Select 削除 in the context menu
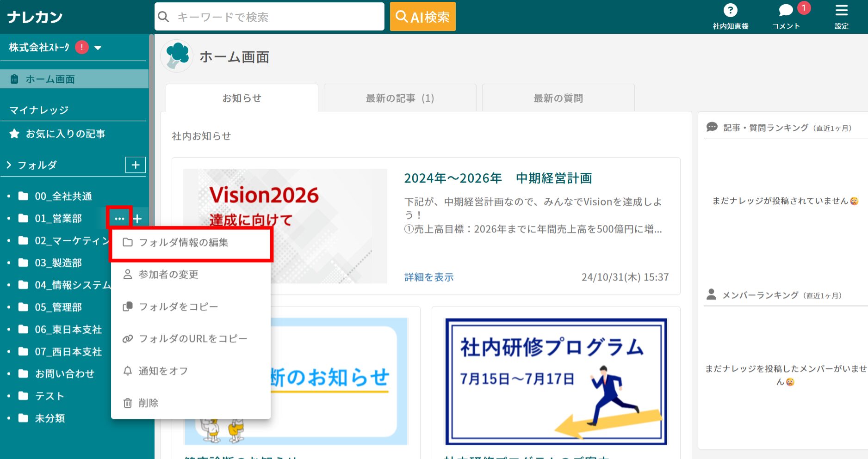 [x=191, y=403]
